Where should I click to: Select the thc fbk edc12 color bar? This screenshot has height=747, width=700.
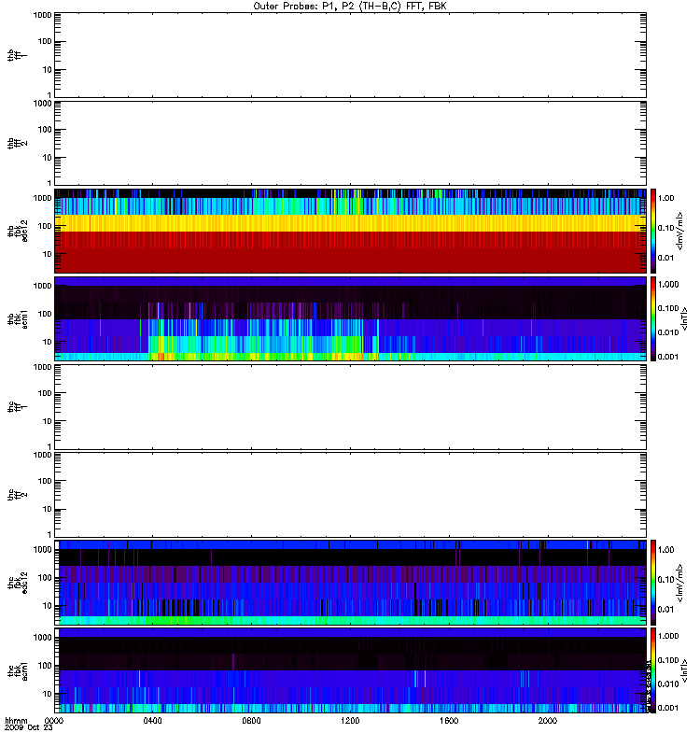653,582
